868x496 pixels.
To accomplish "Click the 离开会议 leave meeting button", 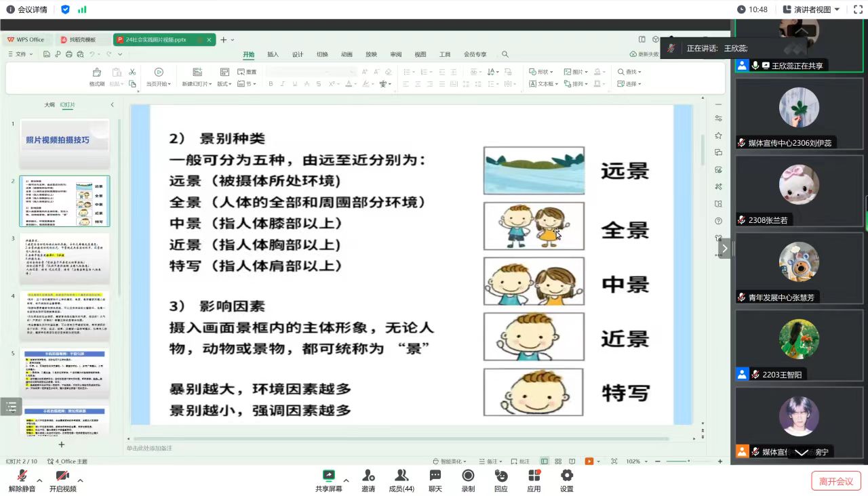I will [836, 481].
